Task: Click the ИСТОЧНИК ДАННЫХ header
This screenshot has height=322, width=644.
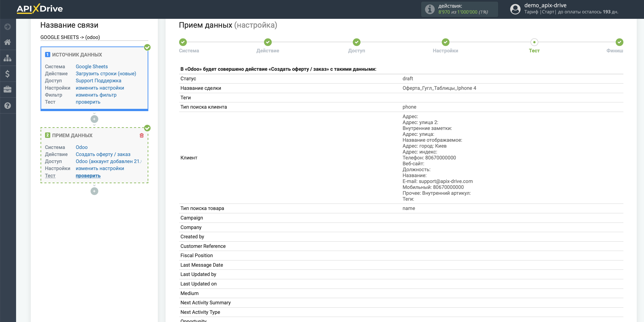Action: pos(77,55)
